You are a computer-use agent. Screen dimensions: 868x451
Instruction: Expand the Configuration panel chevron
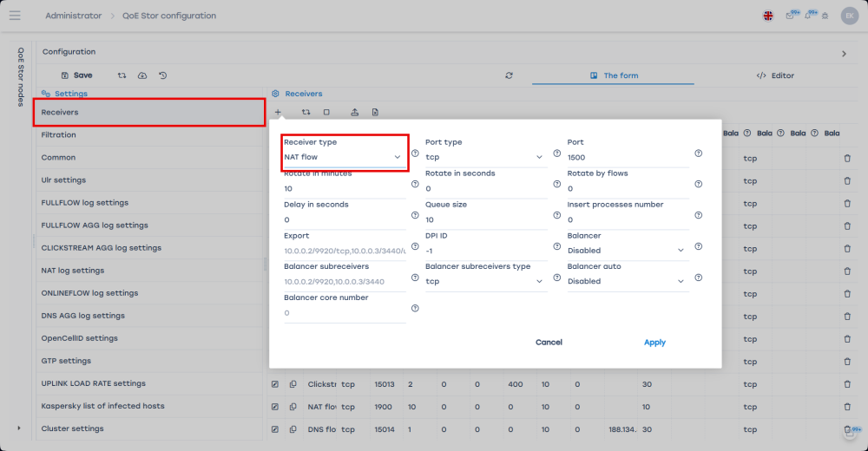(x=844, y=54)
